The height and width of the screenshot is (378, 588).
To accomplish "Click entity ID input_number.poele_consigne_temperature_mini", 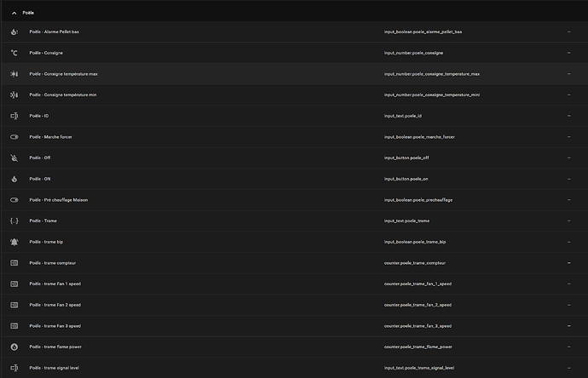I will click(432, 94).
